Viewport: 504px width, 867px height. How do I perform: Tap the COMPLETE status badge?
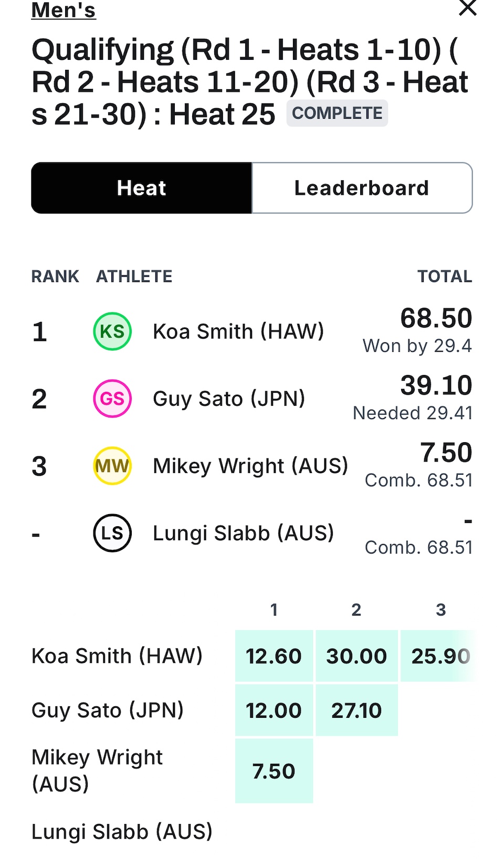pyautogui.click(x=337, y=113)
